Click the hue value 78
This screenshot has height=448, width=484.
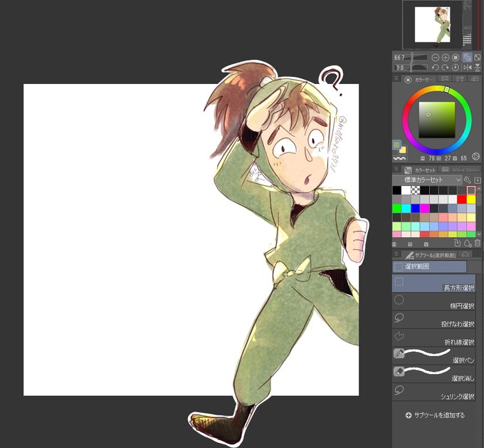431,158
